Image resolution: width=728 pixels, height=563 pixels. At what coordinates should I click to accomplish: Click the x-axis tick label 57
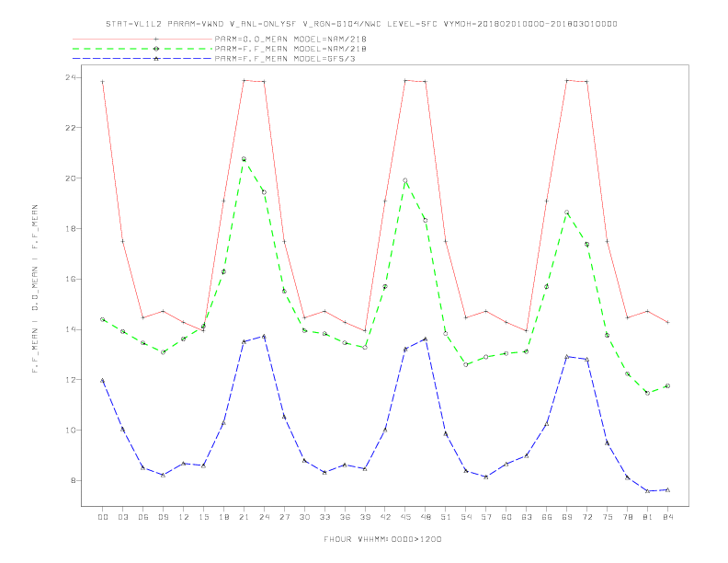tap(486, 517)
